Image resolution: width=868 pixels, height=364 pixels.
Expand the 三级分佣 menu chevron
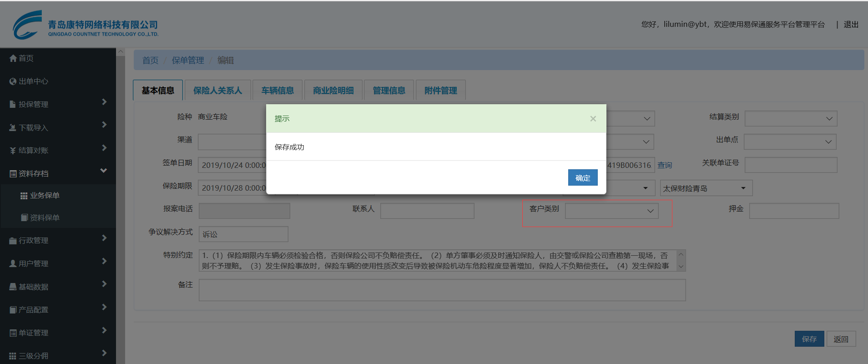(x=104, y=353)
